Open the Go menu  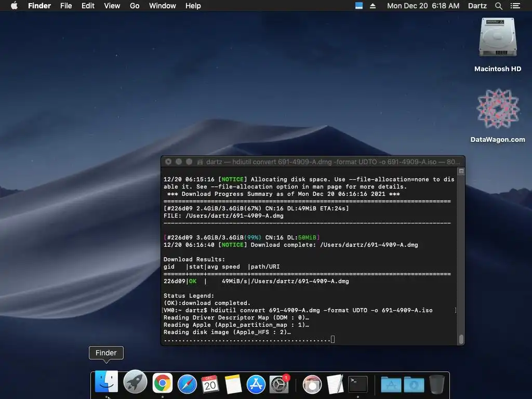[x=135, y=6]
